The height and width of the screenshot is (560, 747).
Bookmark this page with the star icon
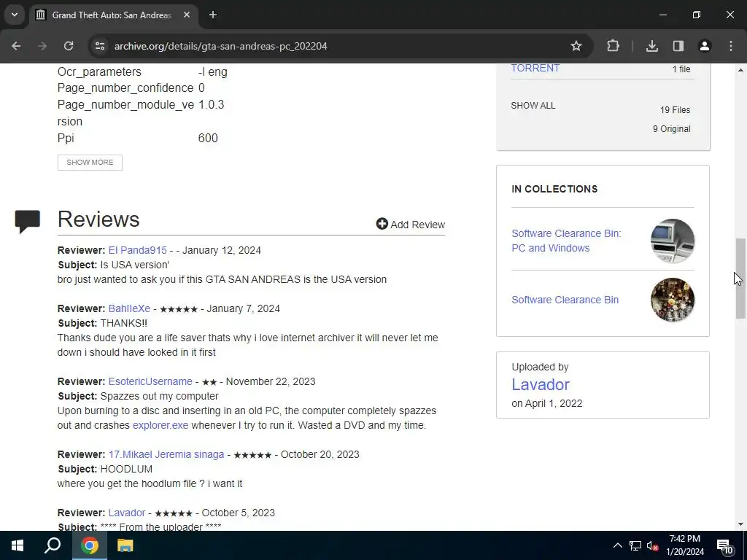[x=576, y=46]
